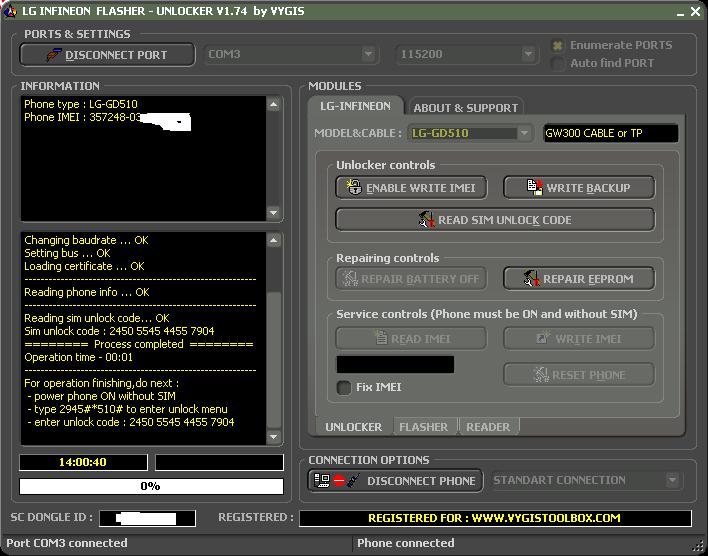Click the icon on Write IMEI

click(x=542, y=338)
